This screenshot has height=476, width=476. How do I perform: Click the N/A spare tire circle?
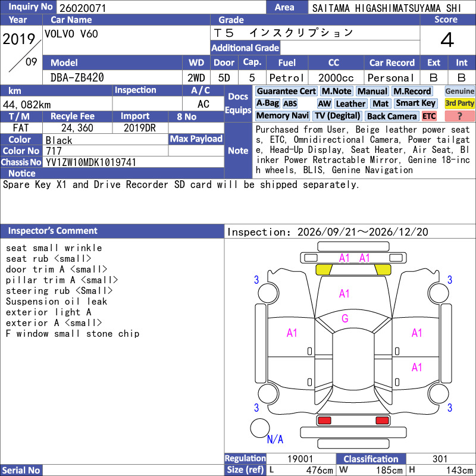[260, 428]
